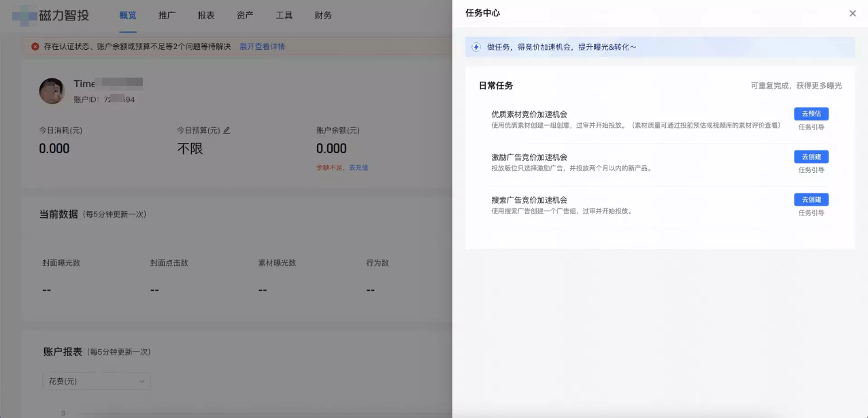
Task: Open the 资产 menu item
Action: (244, 16)
